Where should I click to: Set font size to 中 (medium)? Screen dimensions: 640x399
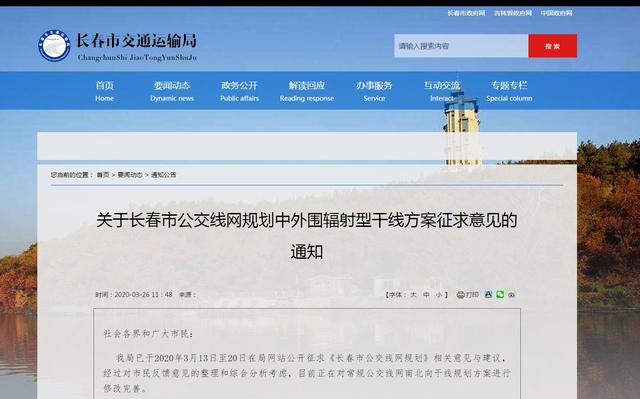click(x=426, y=295)
